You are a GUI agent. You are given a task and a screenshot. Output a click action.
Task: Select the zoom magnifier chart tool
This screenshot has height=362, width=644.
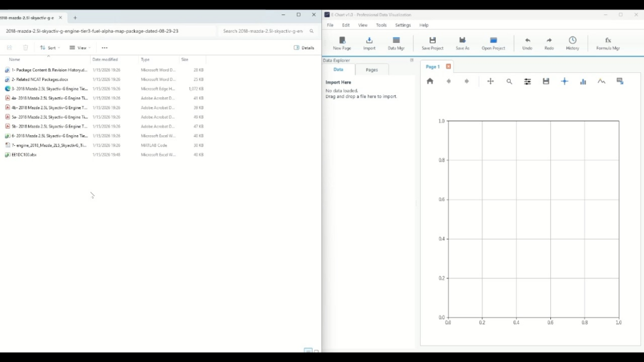coord(509,81)
